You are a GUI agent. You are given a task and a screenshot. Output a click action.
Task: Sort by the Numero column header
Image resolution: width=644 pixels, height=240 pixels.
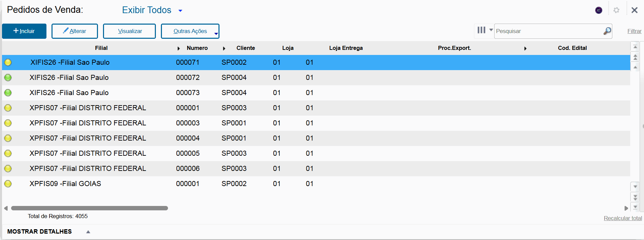[197, 48]
